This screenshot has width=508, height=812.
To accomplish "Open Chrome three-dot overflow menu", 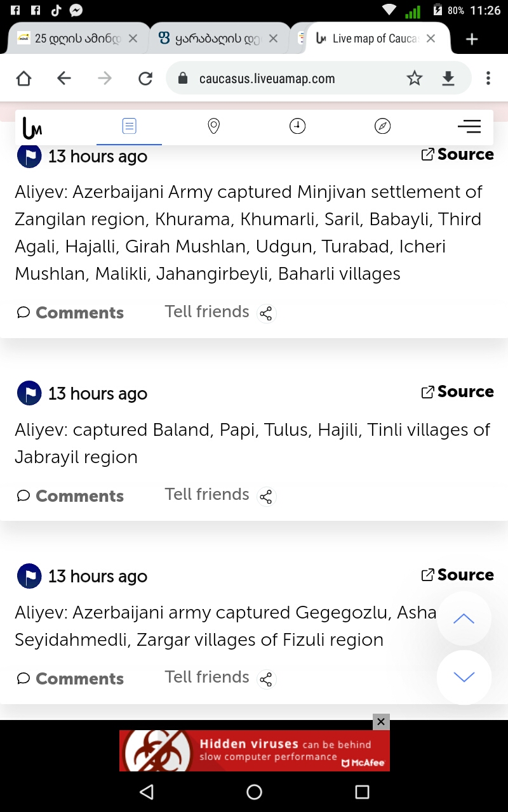I will [488, 78].
